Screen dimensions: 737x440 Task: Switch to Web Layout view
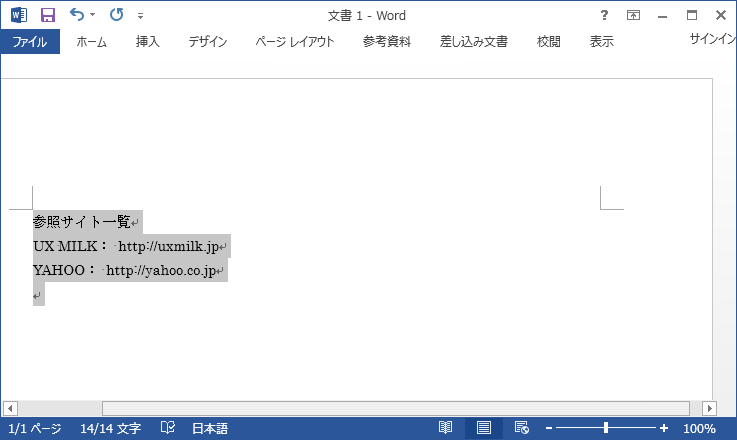pos(521,428)
